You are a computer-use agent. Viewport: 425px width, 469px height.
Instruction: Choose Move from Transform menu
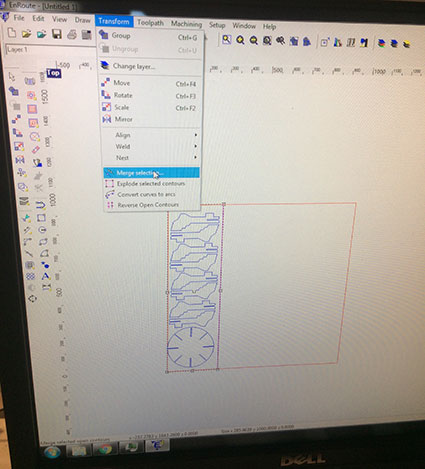(151, 83)
